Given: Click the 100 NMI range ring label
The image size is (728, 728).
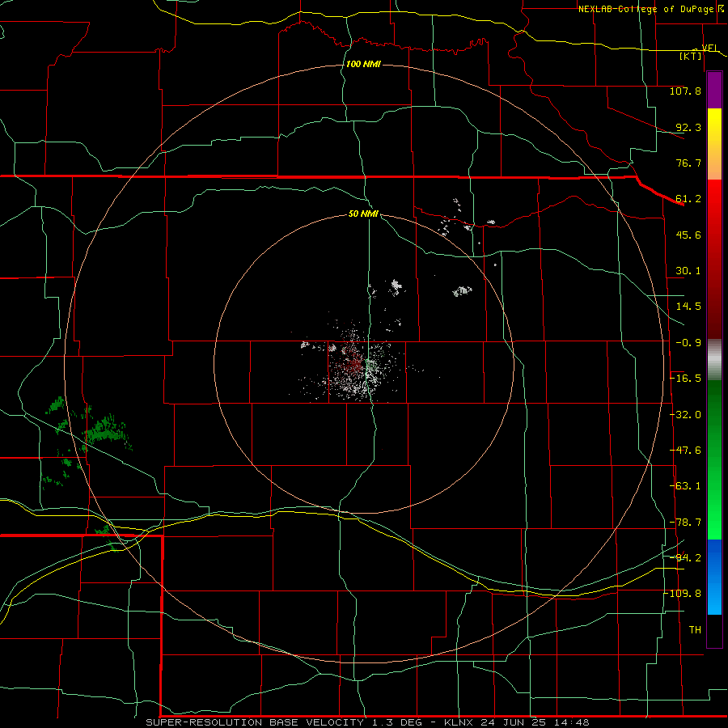Looking at the screenshot, I should (363, 64).
